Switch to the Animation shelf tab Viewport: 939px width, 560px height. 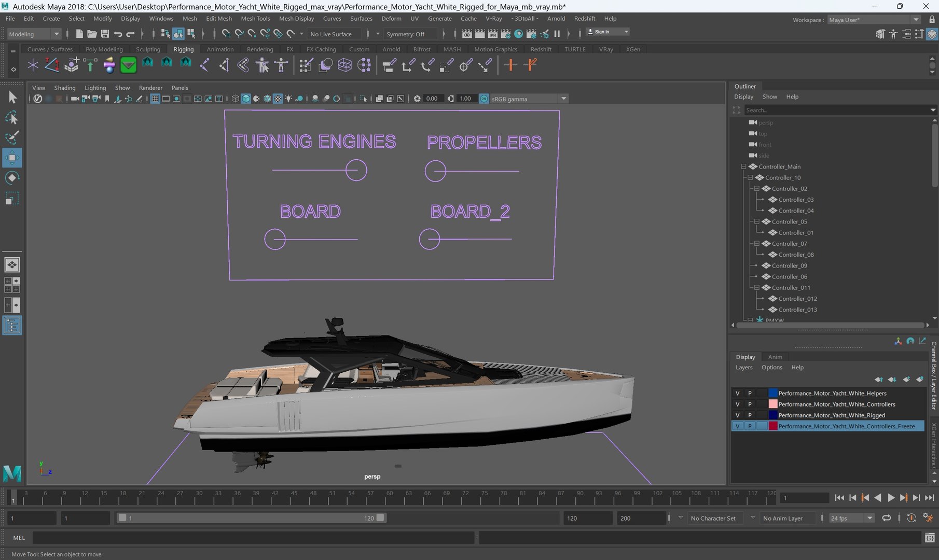point(220,49)
